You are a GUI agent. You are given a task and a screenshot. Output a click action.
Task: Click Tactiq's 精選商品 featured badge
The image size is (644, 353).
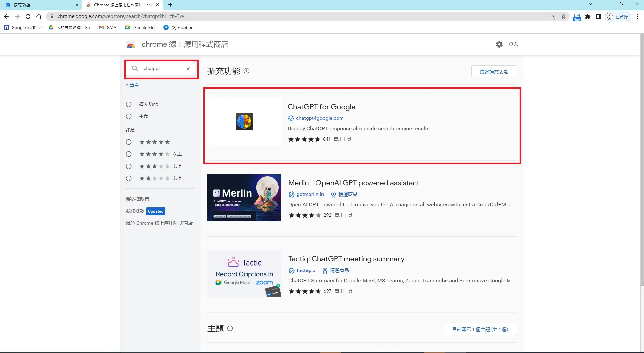click(x=336, y=271)
